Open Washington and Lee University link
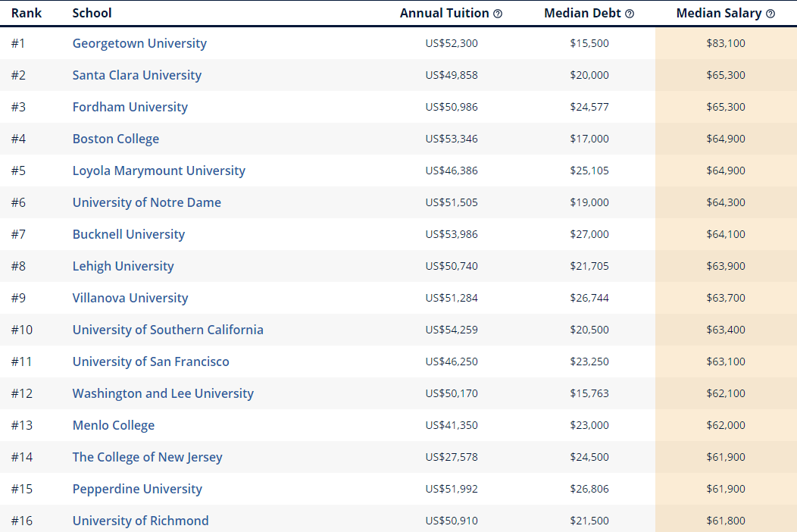Viewport: 797px width, 532px height. point(163,393)
